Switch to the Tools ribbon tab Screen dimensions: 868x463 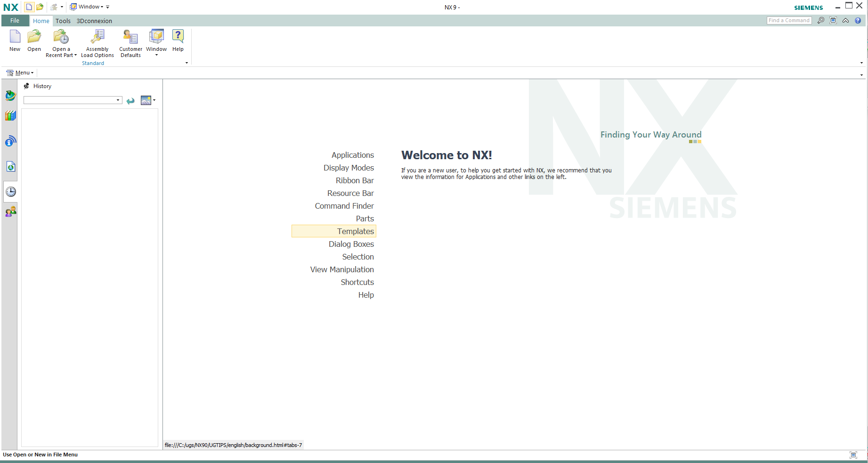coord(63,21)
